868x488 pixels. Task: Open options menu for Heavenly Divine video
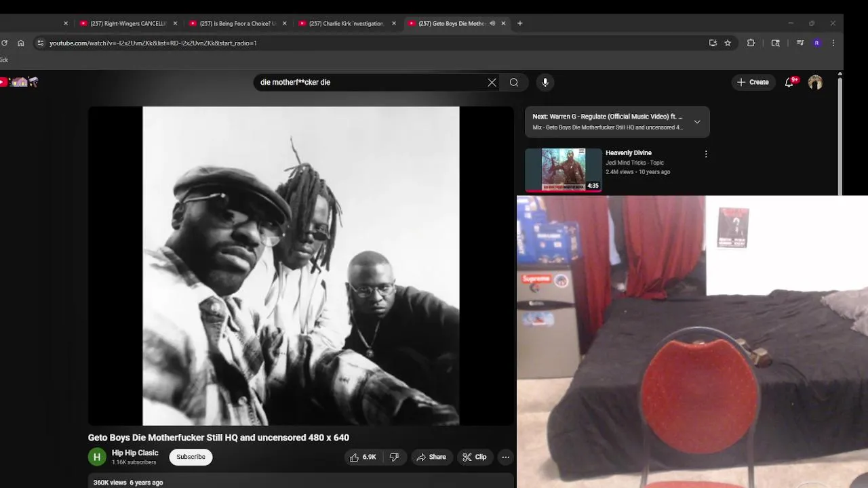pyautogui.click(x=706, y=154)
